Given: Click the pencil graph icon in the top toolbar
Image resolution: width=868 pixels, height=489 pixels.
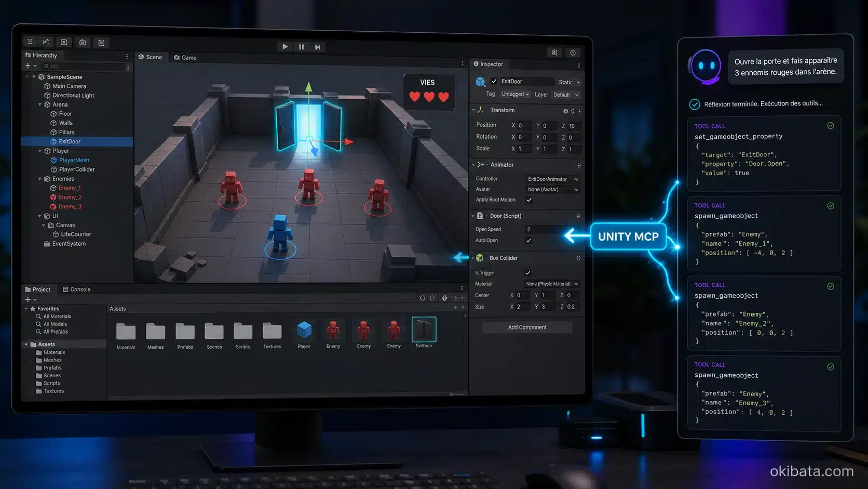Looking at the screenshot, I should pos(46,42).
